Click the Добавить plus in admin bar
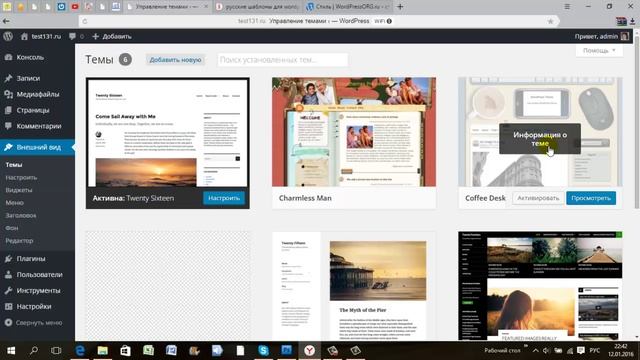Viewport: 640px width, 360px height. click(x=111, y=36)
